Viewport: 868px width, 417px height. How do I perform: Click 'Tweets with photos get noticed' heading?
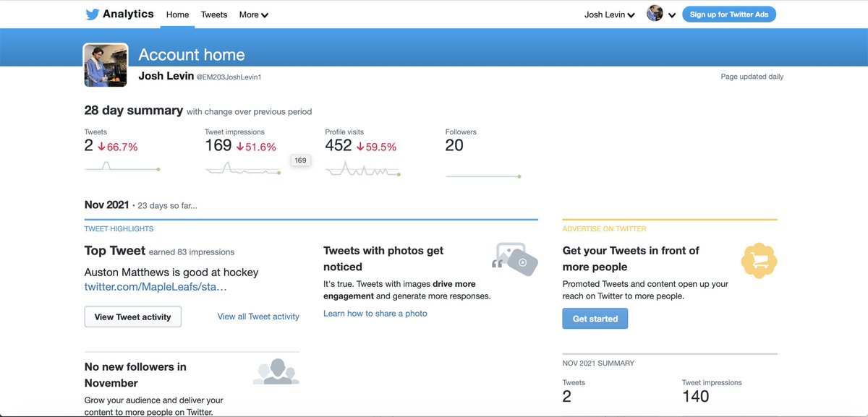click(383, 259)
